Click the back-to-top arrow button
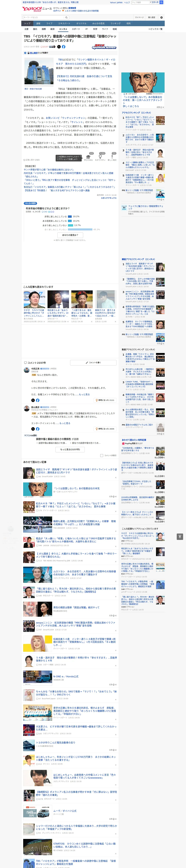The image size is (186, 868). [180, 537]
